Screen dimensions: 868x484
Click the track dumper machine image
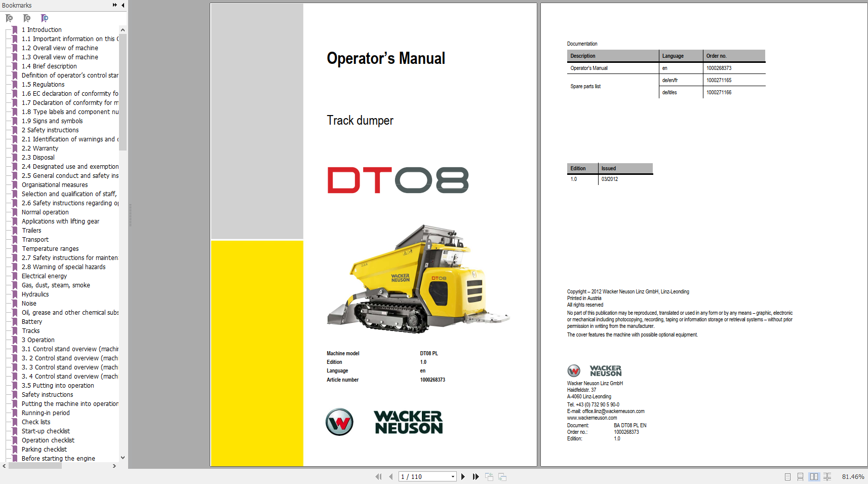click(418, 279)
